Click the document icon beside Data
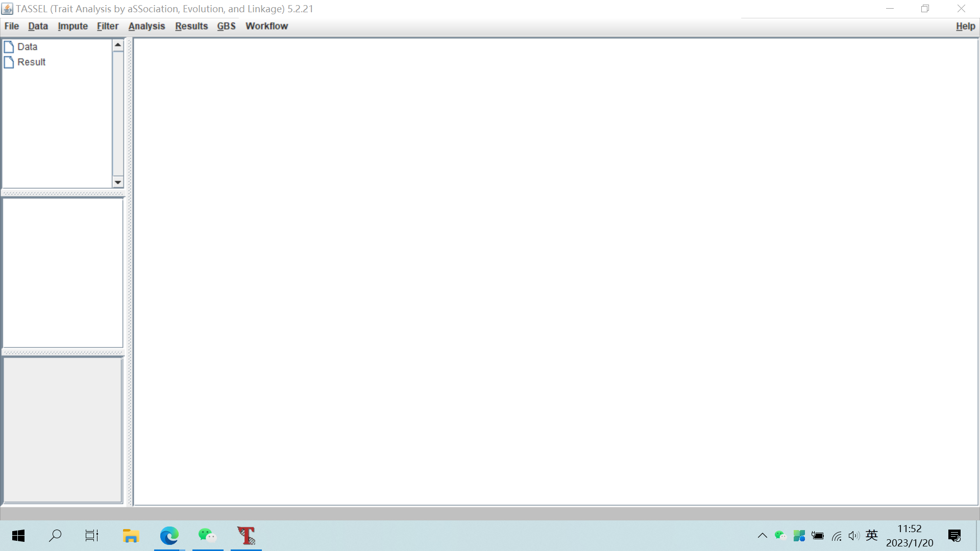The image size is (980, 551). point(9,46)
